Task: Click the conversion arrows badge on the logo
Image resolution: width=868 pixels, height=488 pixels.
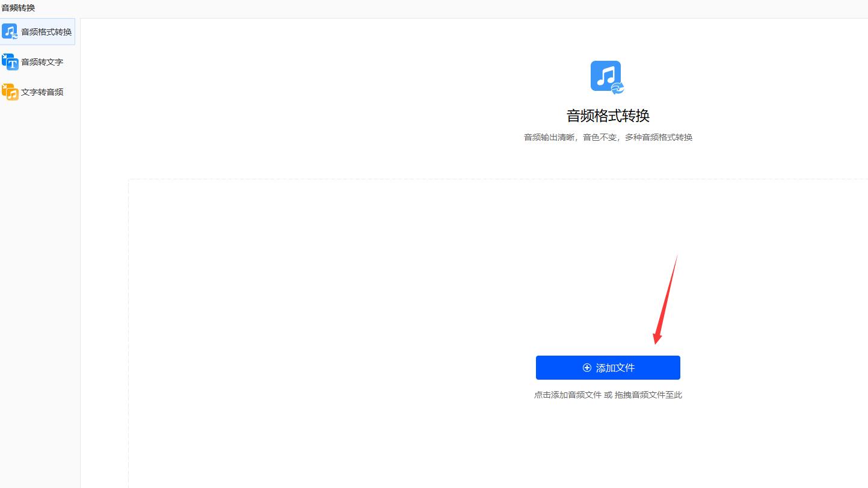Action: click(x=618, y=87)
